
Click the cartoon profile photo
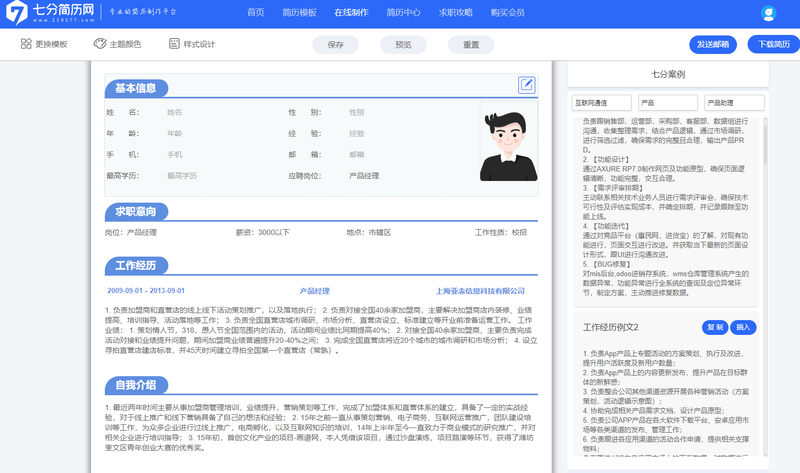[x=508, y=146]
